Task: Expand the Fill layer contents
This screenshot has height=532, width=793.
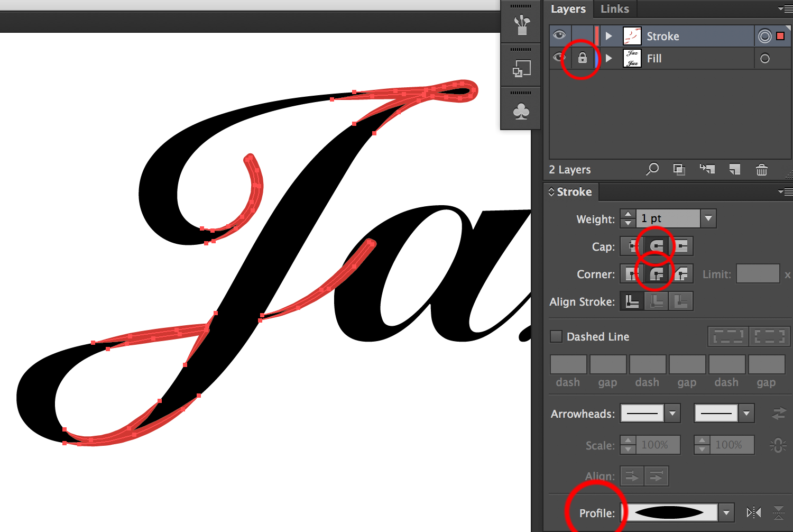Action: pos(608,58)
